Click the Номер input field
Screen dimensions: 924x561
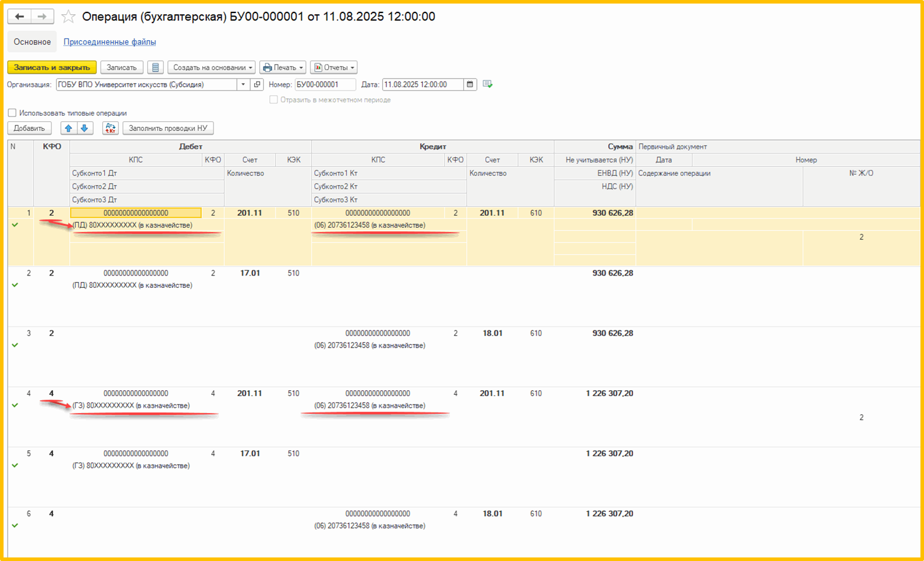325,85
